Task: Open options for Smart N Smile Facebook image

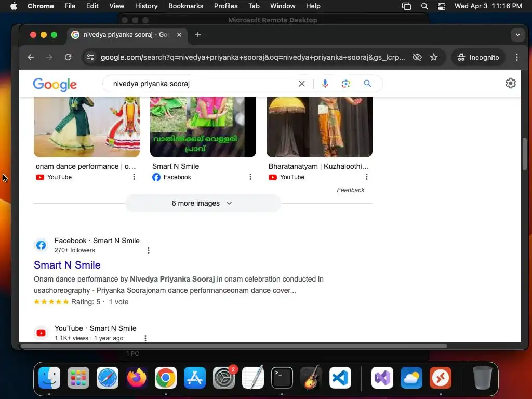Action: [250, 177]
